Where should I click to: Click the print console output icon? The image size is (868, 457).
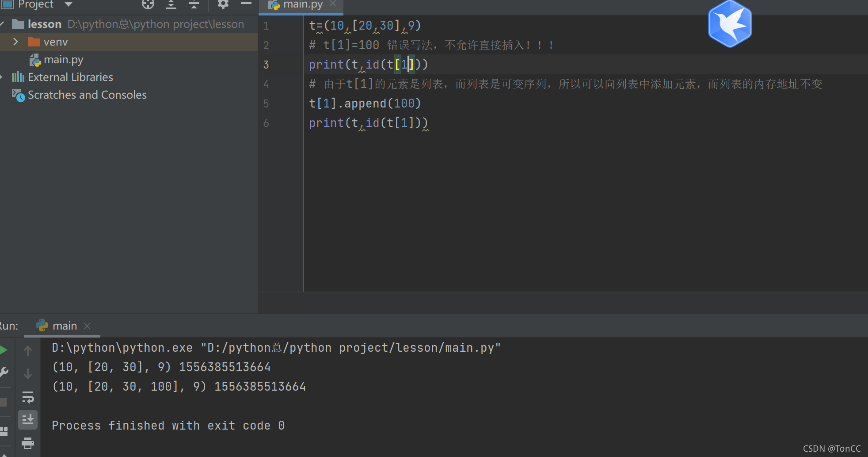(28, 443)
